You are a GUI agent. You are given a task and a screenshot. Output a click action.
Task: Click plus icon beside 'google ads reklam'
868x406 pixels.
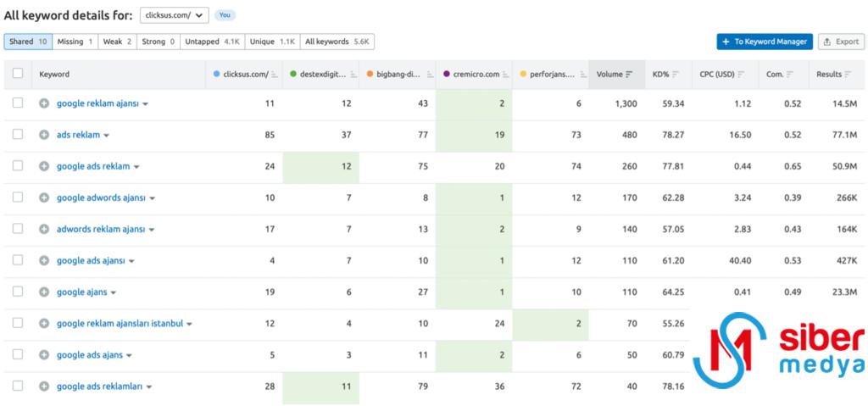coord(44,166)
